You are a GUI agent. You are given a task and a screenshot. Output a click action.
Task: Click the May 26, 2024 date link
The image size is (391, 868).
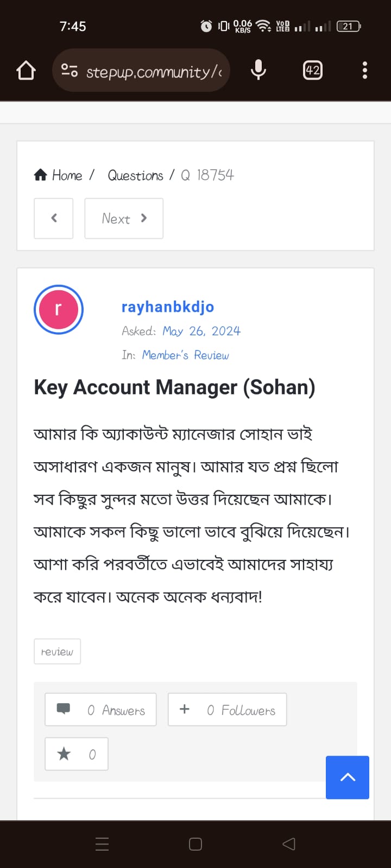click(201, 331)
